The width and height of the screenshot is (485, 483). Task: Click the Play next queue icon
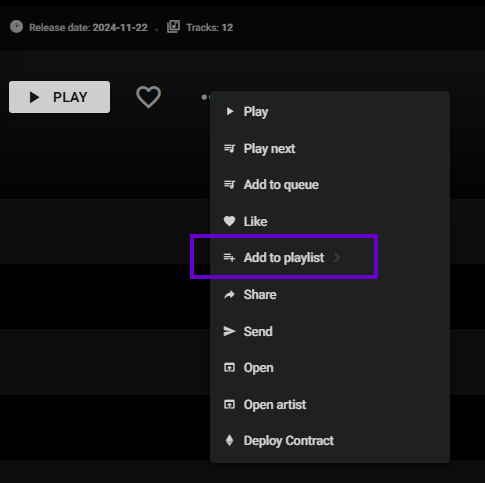[229, 148]
